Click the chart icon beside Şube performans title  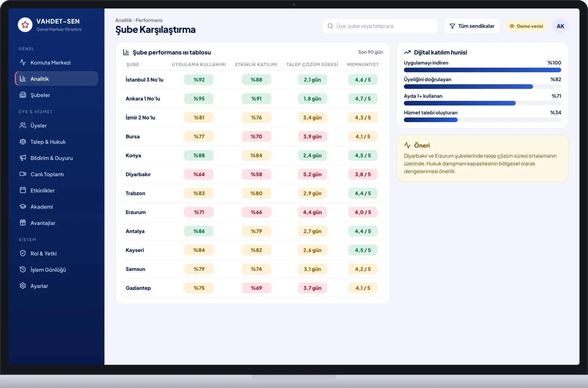coord(126,52)
